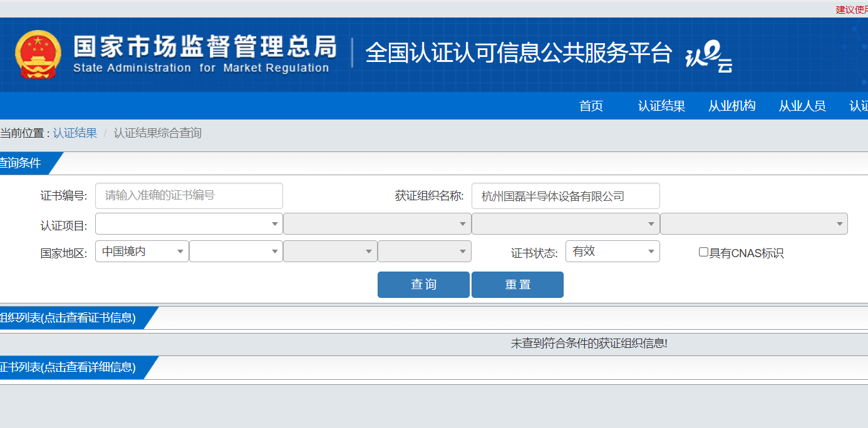Open the second 认证项目 disabled dropdown

pos(377,223)
